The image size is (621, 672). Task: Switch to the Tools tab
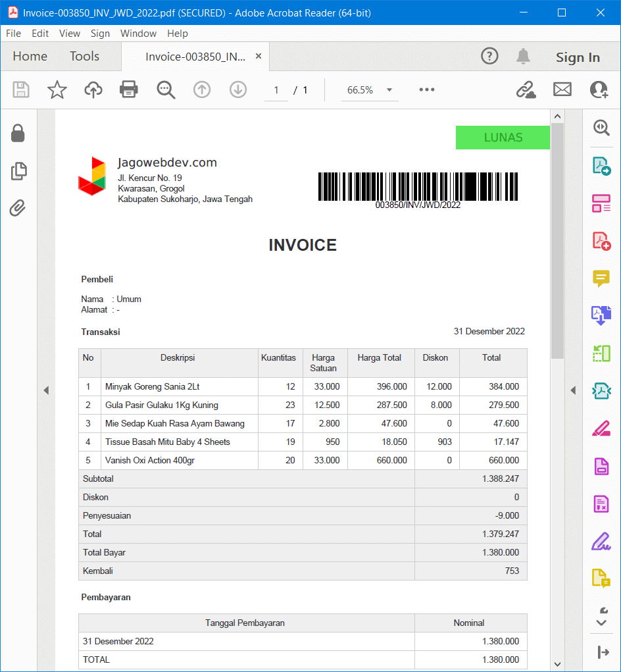click(x=84, y=57)
